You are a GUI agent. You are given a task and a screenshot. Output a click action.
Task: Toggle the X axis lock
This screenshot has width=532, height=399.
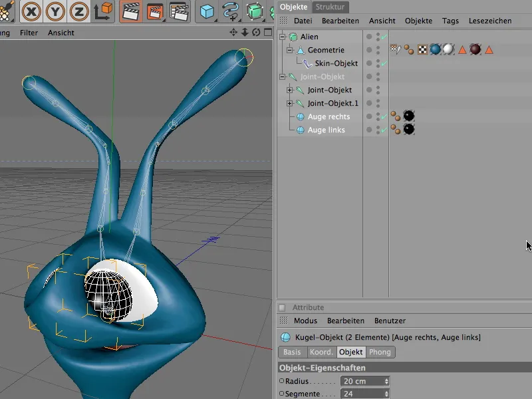tap(31, 12)
